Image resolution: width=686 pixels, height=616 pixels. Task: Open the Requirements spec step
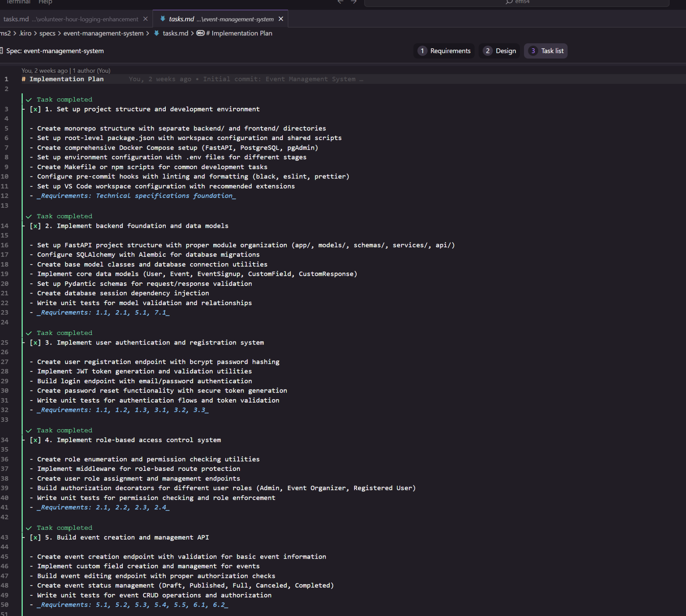(444, 51)
